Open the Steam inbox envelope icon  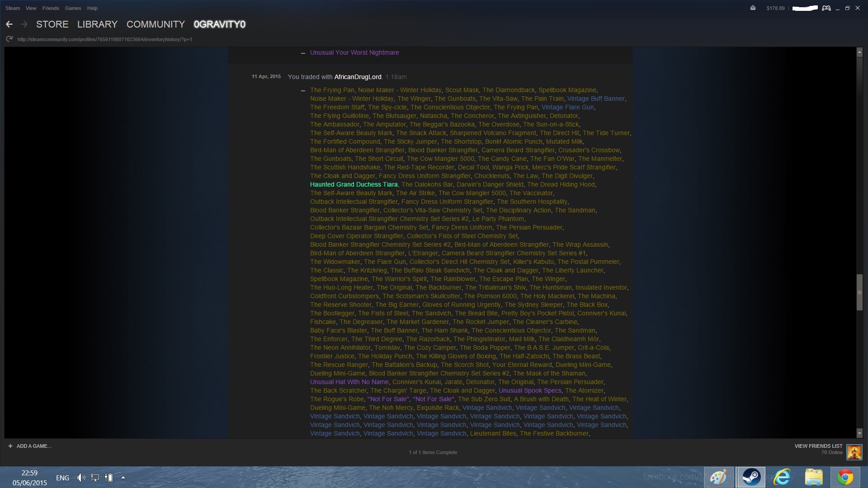pos(753,8)
